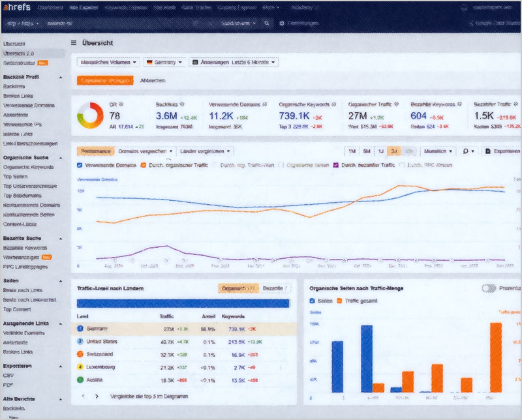The image size is (522, 420).
Task: Click the annotations comment icon dropdown
Action: pyautogui.click(x=468, y=151)
